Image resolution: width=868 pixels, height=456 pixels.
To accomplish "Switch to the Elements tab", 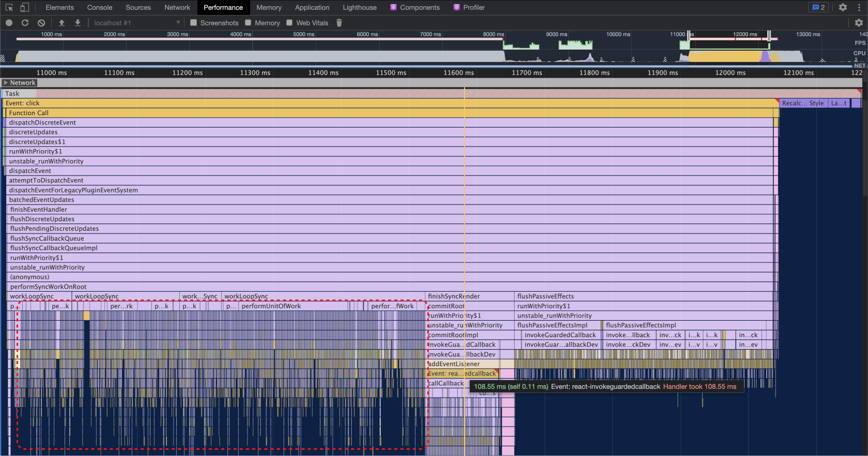I will [59, 7].
